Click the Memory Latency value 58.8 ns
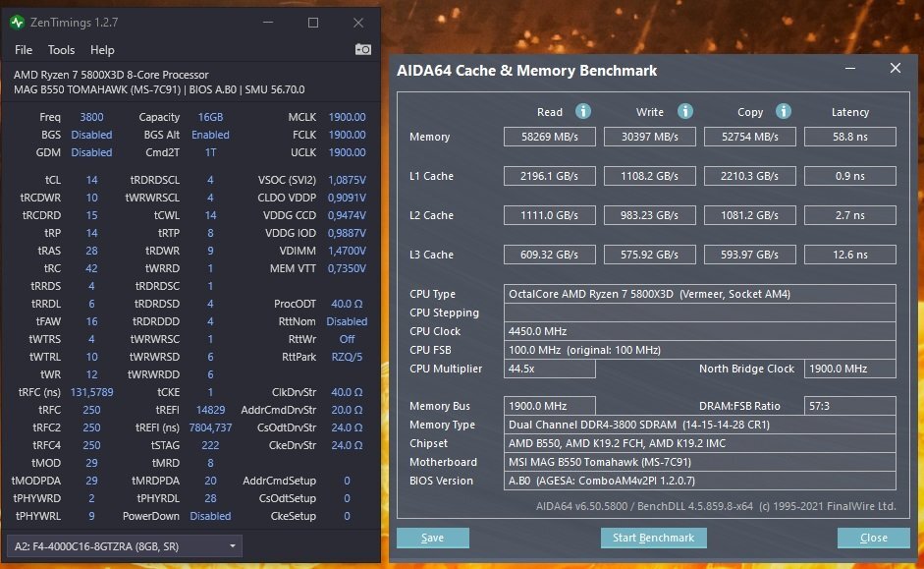The height and width of the screenshot is (569, 924). [850, 137]
